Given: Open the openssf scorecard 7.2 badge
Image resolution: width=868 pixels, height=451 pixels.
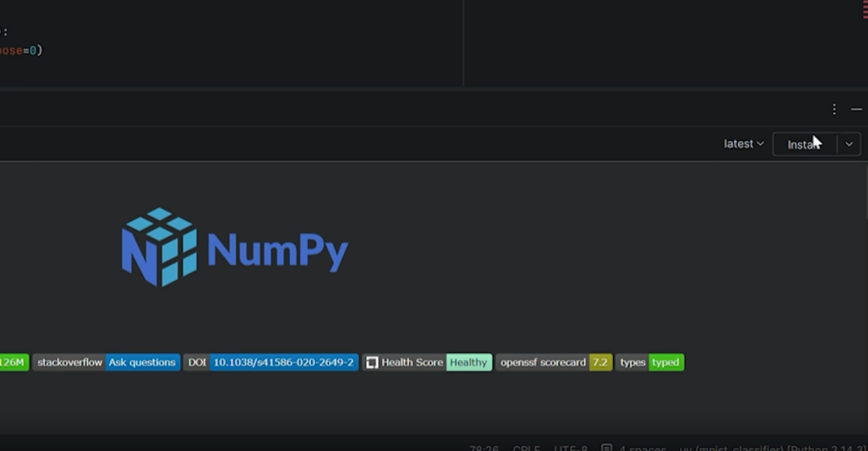Looking at the screenshot, I should coord(554,363).
